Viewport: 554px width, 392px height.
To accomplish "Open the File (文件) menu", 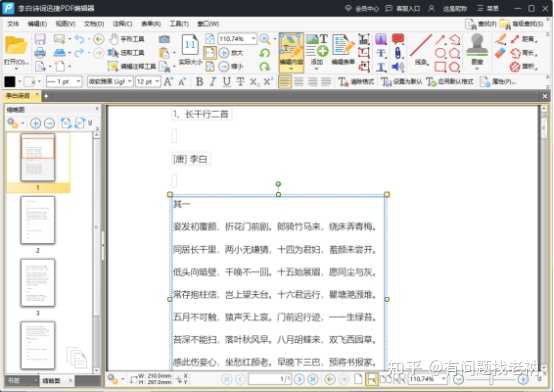I will [13, 24].
